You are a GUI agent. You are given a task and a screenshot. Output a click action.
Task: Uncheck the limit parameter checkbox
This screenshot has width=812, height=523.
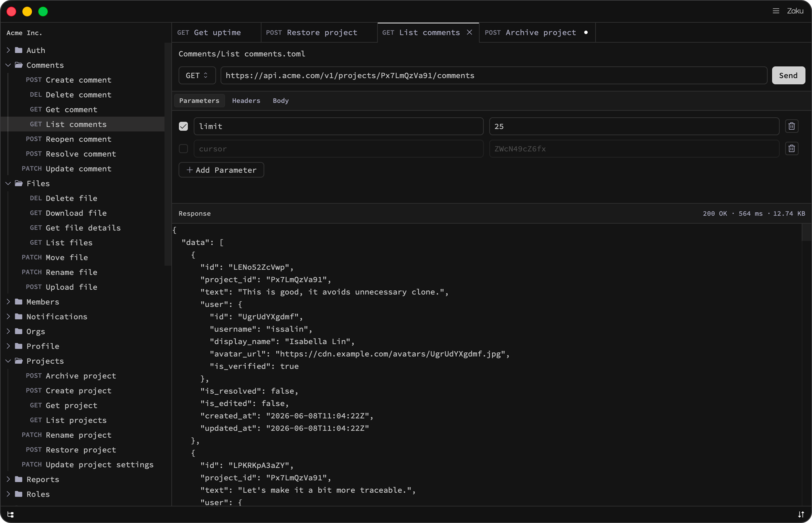click(183, 126)
